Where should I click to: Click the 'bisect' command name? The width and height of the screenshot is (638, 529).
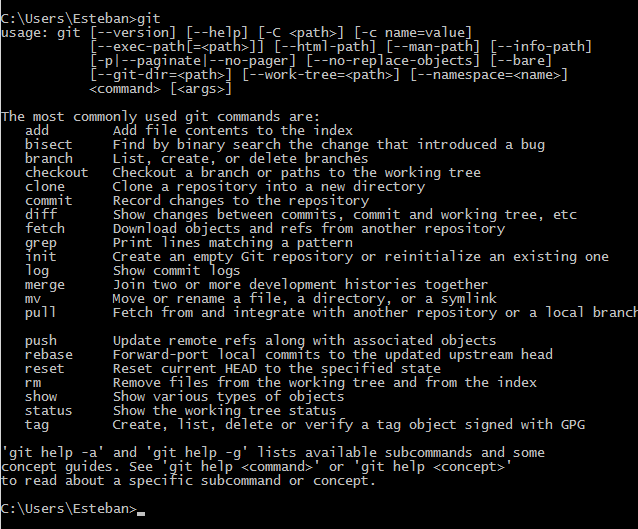tap(48, 145)
